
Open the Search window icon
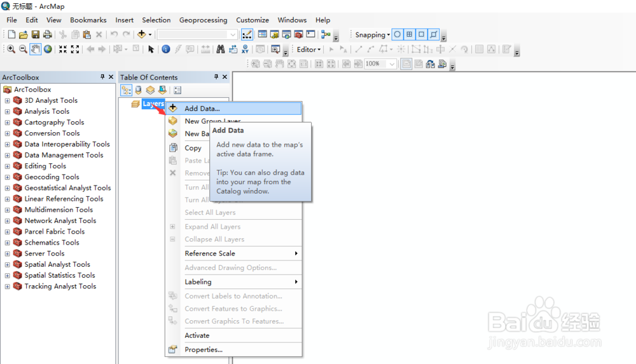[286, 34]
